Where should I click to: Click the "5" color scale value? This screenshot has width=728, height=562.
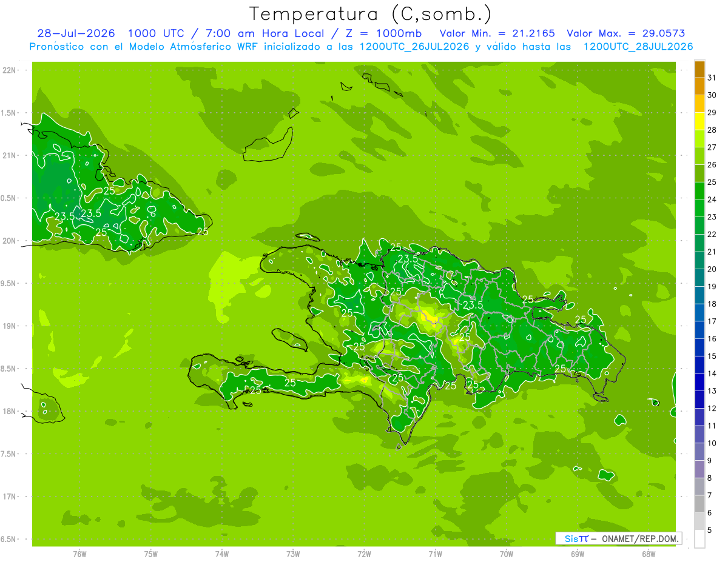coord(710,530)
